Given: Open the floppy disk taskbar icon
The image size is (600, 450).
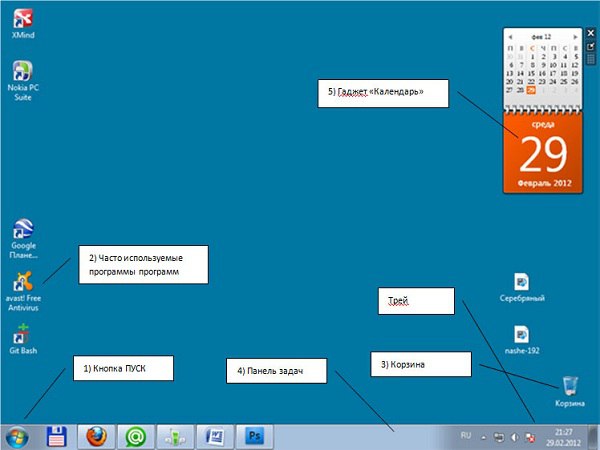Looking at the screenshot, I should pyautogui.click(x=56, y=437).
